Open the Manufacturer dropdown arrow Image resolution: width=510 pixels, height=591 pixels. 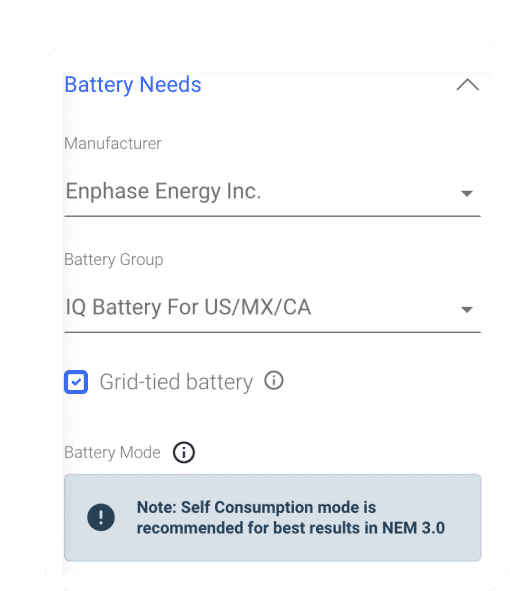(x=467, y=193)
